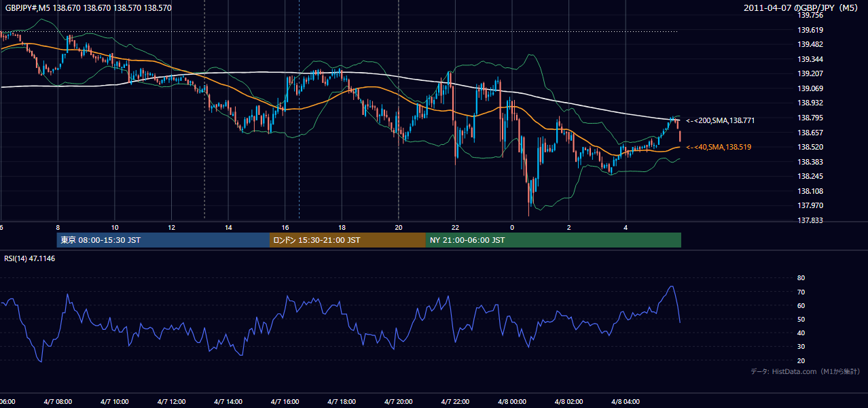Select the NY 21:00-06:00 JST session bar
The width and height of the screenshot is (868, 408).
pyautogui.click(x=554, y=240)
